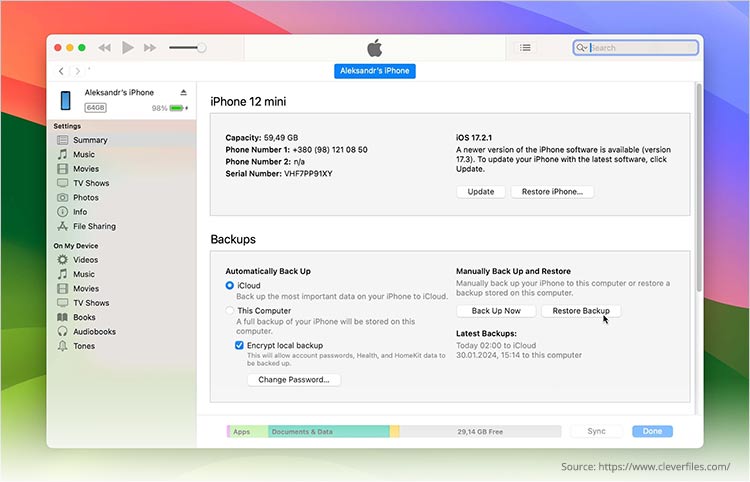750x482 pixels.
Task: Click the 98% battery indicator icon
Action: (x=176, y=108)
